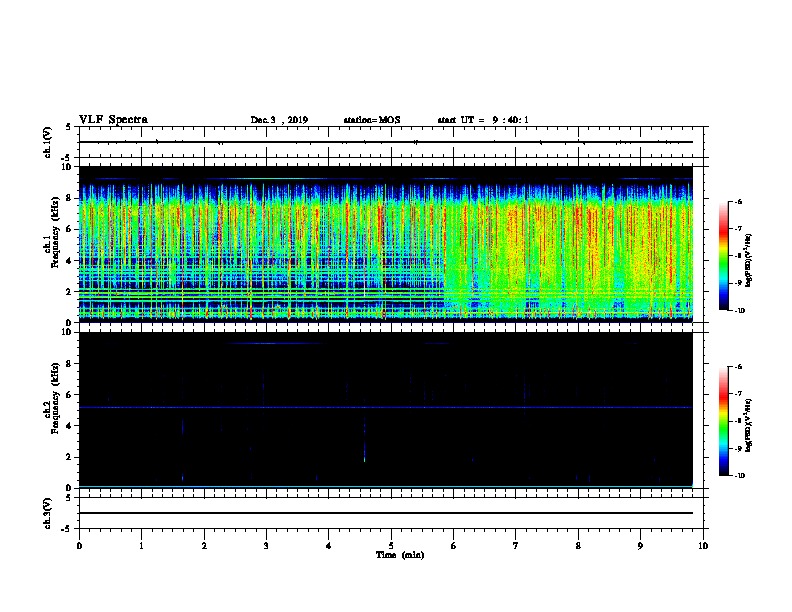Select the ch.2 "Frequency (kHz)" axis label
Image resolution: width=792 pixels, height=612 pixels.
point(55,398)
